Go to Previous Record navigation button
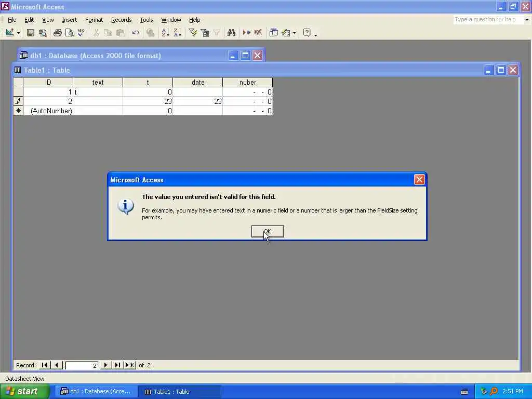The image size is (532, 399). coord(57,365)
